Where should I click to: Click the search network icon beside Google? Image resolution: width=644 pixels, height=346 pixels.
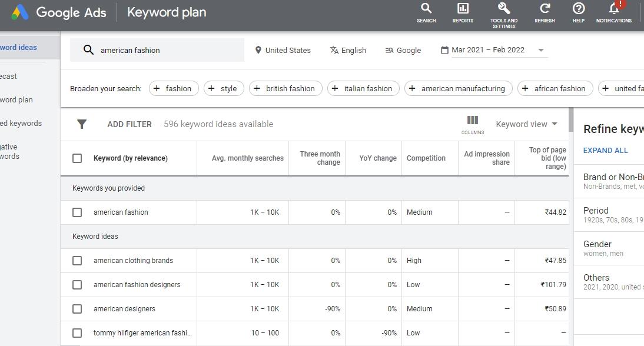click(x=389, y=51)
